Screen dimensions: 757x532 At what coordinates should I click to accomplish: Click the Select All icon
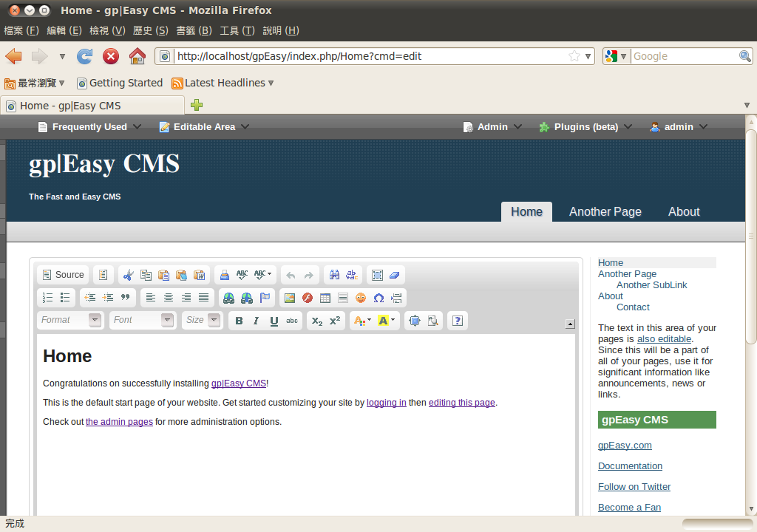click(x=377, y=275)
